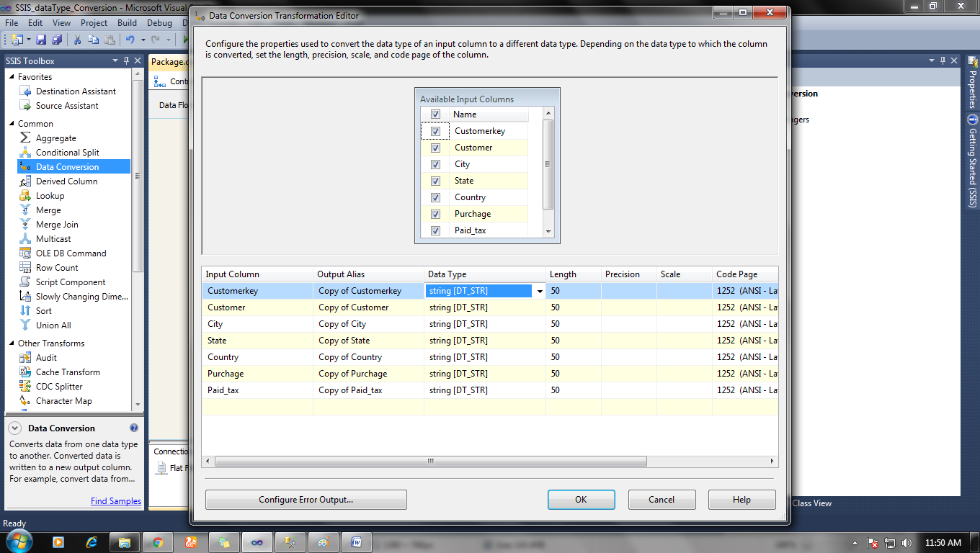Select Audit transform in toolbox
The height and width of the screenshot is (553, 980).
click(x=46, y=358)
